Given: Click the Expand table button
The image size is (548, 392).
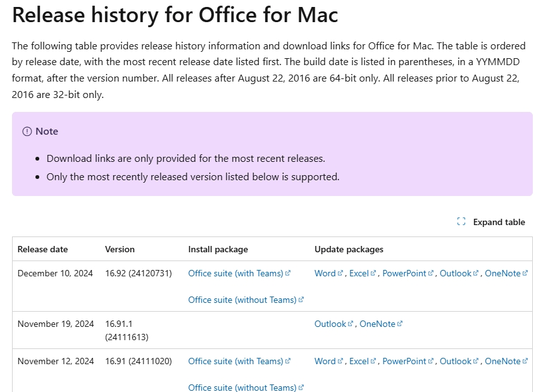Looking at the screenshot, I should 491,222.
